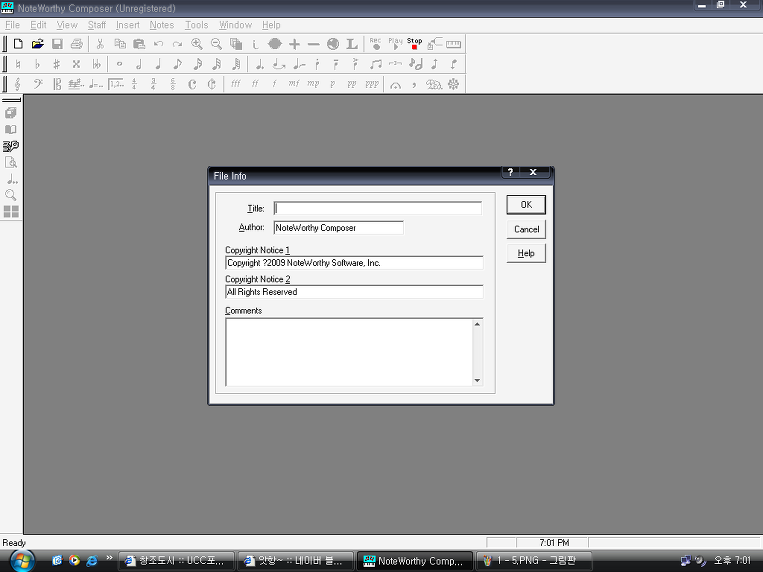Click the large minus icon in toolbar
The image size is (763, 572).
point(314,44)
